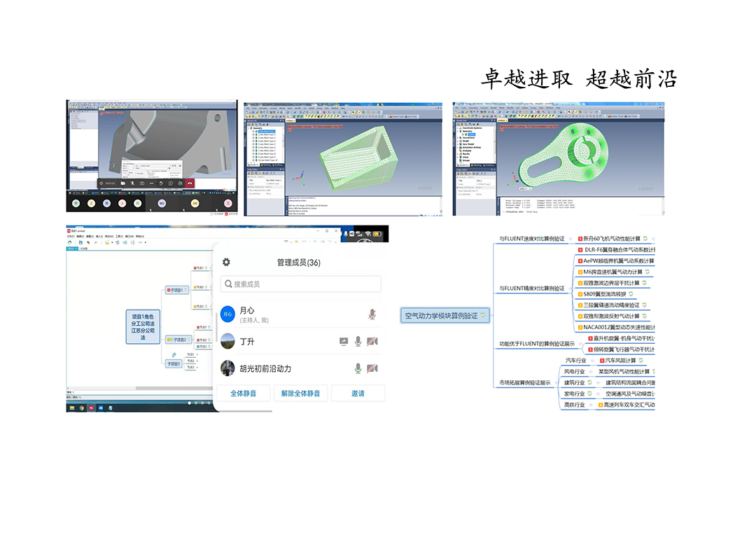The image size is (756, 535).
Task: Click 丁升's screen sharing icon
Action: point(344,341)
